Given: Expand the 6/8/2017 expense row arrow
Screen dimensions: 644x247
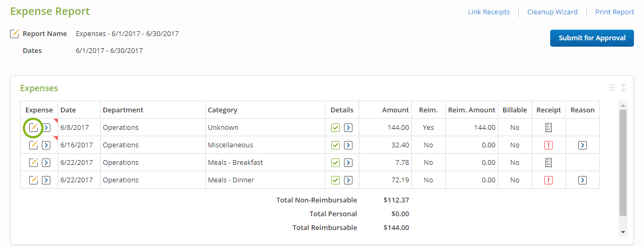Looking at the screenshot, I should tap(46, 128).
